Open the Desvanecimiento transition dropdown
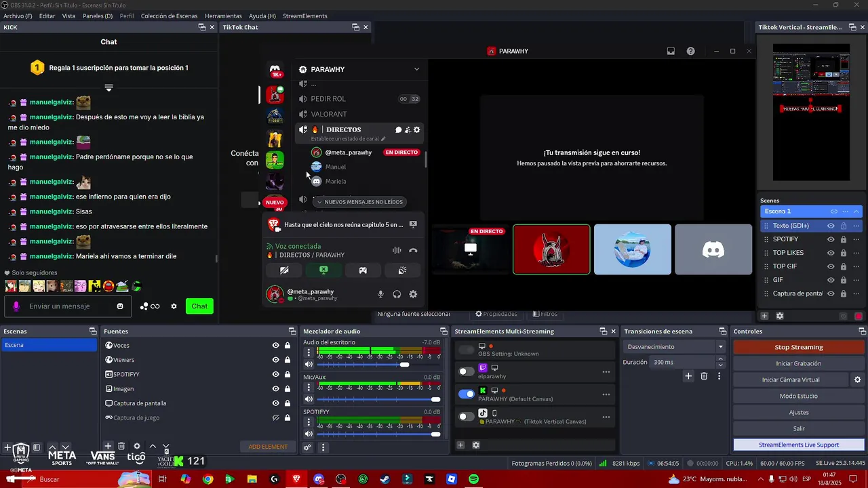Viewport: 868px width, 488px height. click(x=673, y=346)
